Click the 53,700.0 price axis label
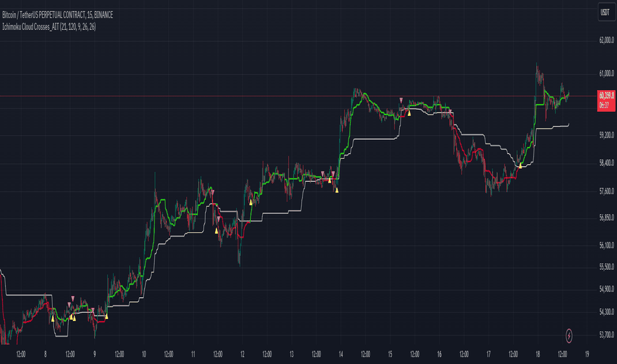Image resolution: width=617 pixels, height=364 pixels. 606,334
